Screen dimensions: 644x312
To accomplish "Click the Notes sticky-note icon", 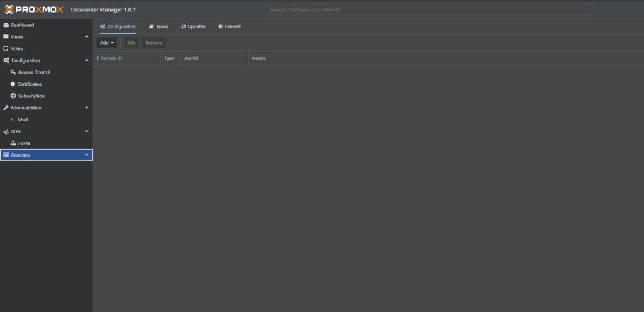I will pyautogui.click(x=6, y=48).
